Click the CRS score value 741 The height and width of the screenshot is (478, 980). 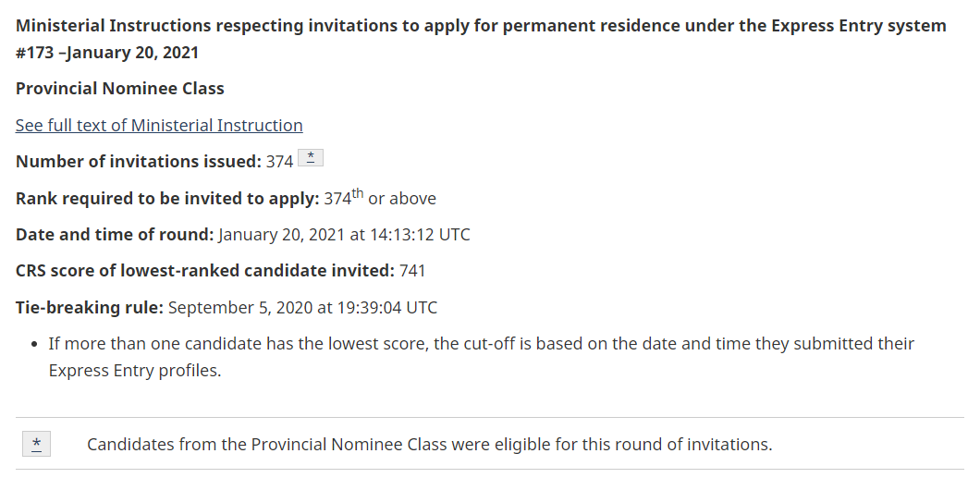[412, 271]
